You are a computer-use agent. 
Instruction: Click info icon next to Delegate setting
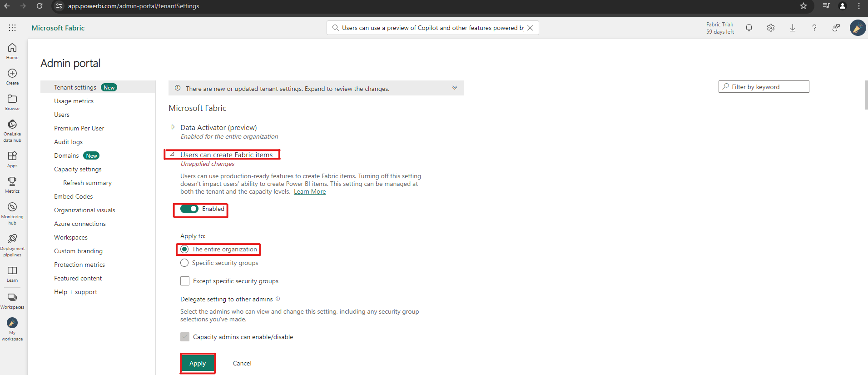pos(278,299)
